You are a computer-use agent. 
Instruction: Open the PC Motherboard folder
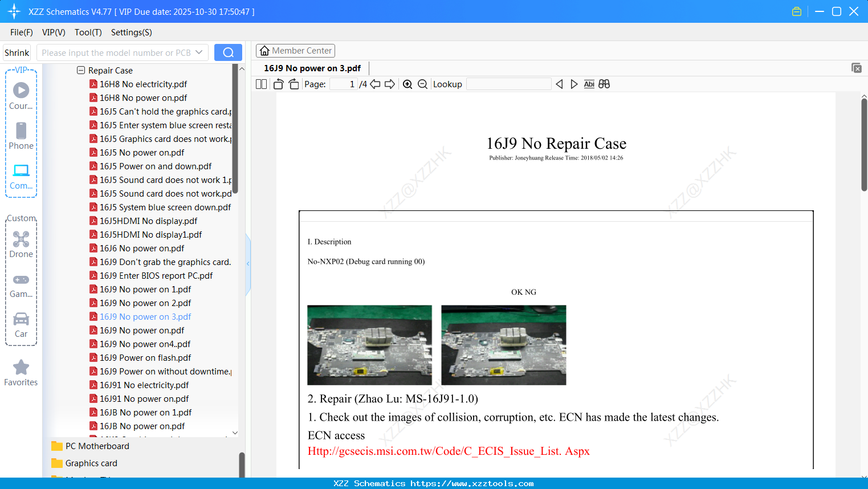coord(97,446)
